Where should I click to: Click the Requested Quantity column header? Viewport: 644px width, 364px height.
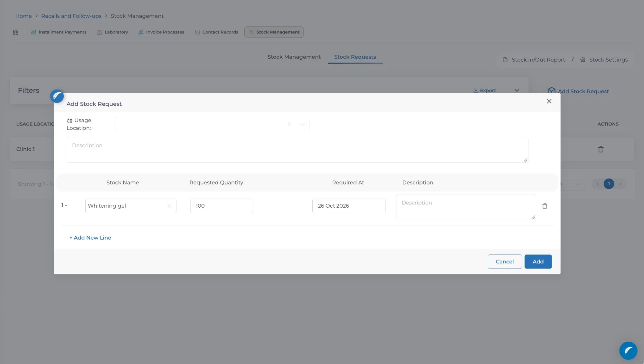tap(216, 182)
